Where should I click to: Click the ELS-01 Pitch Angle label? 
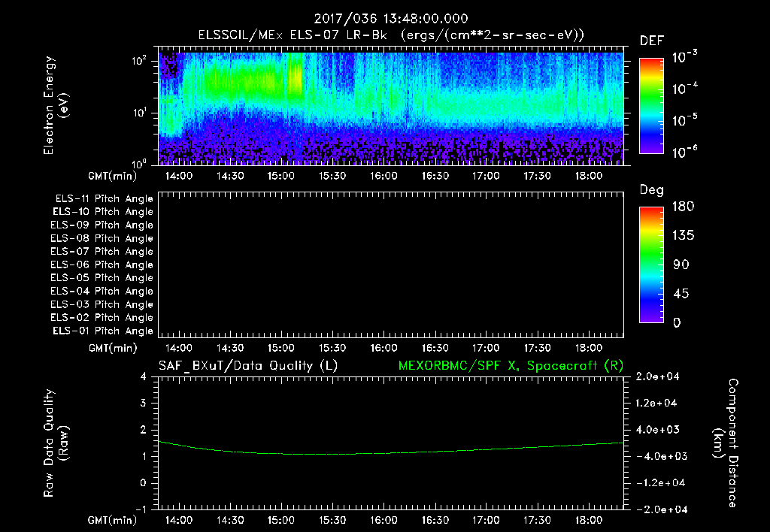[x=102, y=331]
